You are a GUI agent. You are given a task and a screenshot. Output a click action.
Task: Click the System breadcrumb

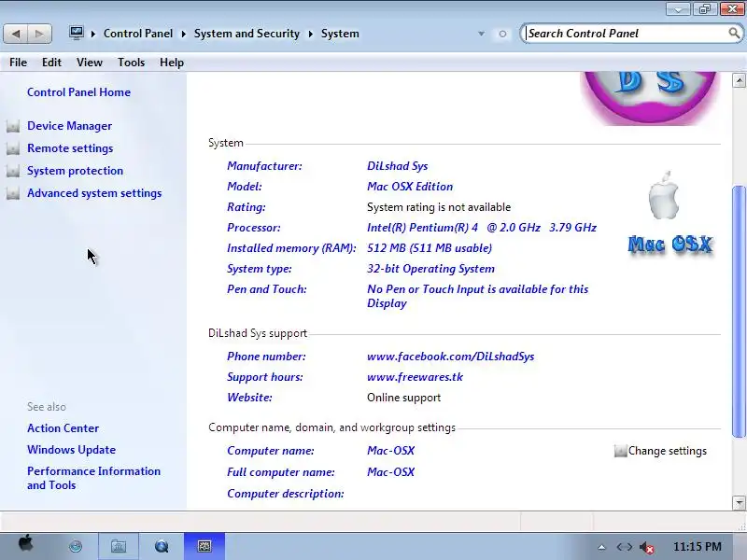tap(340, 34)
